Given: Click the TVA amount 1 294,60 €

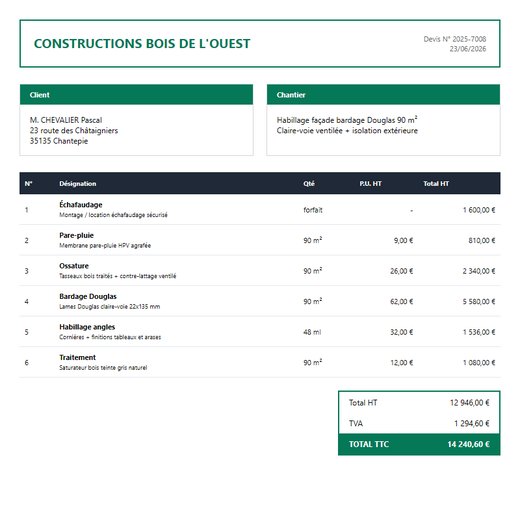Looking at the screenshot, I should [472, 423].
